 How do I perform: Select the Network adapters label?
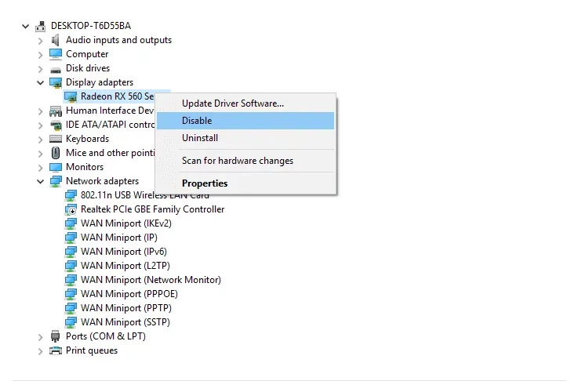coord(103,181)
